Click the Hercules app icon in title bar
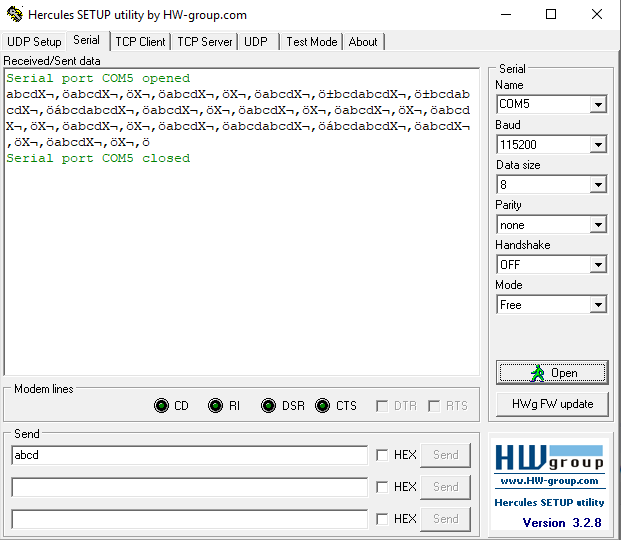 pos(15,14)
